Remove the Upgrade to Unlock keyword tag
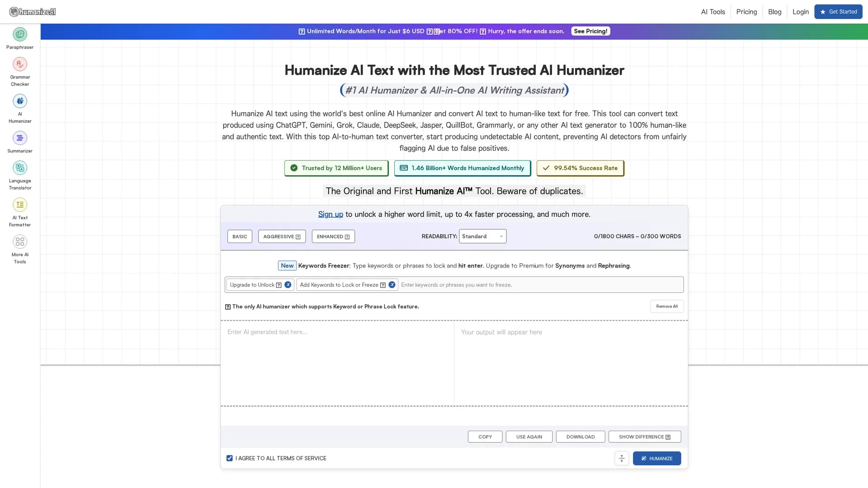 tap(288, 285)
